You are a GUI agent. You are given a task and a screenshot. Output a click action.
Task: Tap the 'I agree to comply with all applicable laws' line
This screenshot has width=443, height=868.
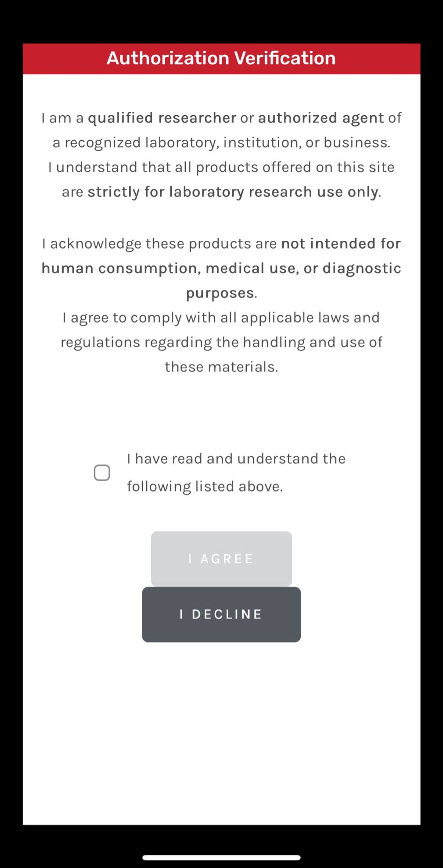[x=221, y=317]
